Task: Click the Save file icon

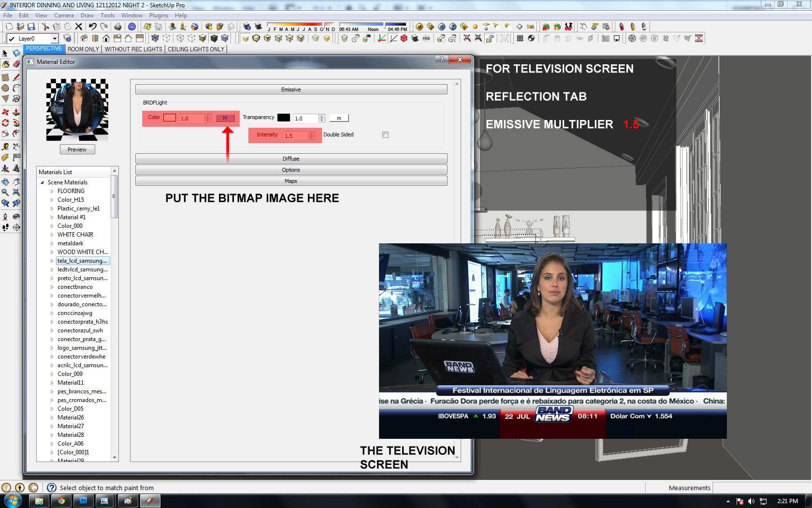Action: pos(31,27)
